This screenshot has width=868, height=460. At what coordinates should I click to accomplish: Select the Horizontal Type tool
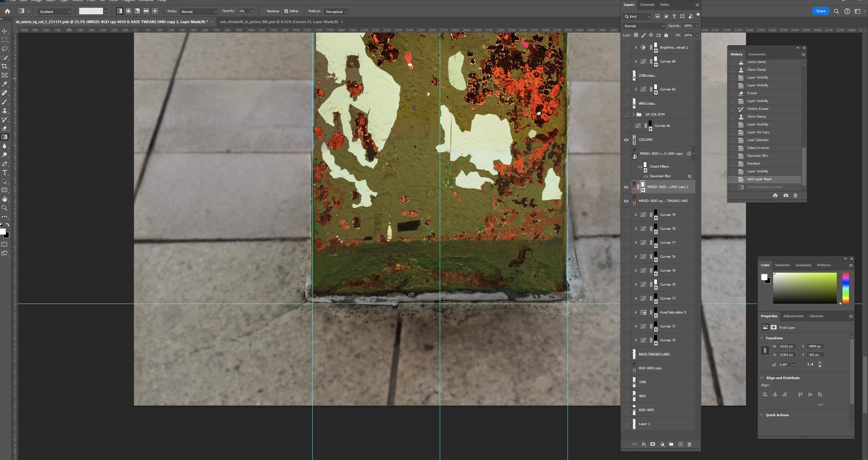click(x=5, y=172)
